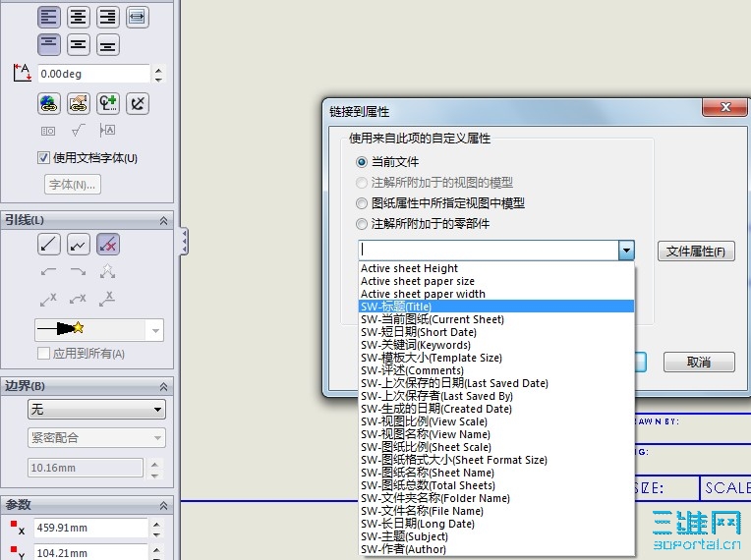Collapse the 参数 section
Image resolution: width=751 pixels, height=560 pixels.
[x=163, y=505]
